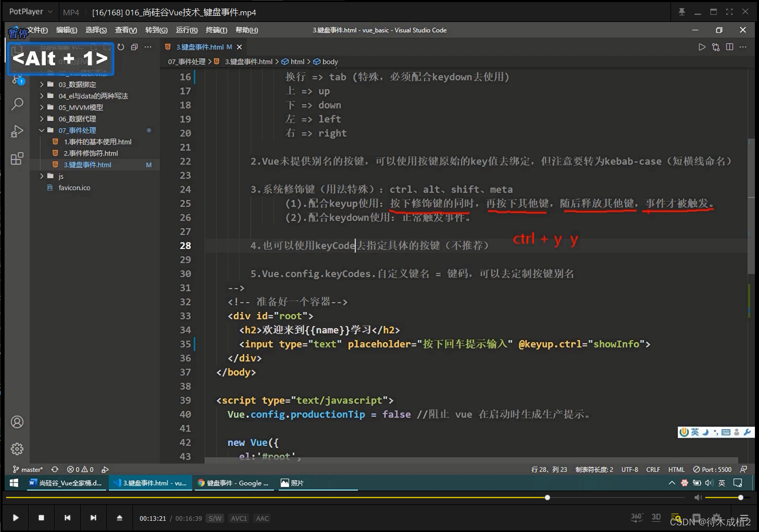Viewport: 759px width, 532px height.
Task: Click the eject/open file button
Action: click(119, 518)
